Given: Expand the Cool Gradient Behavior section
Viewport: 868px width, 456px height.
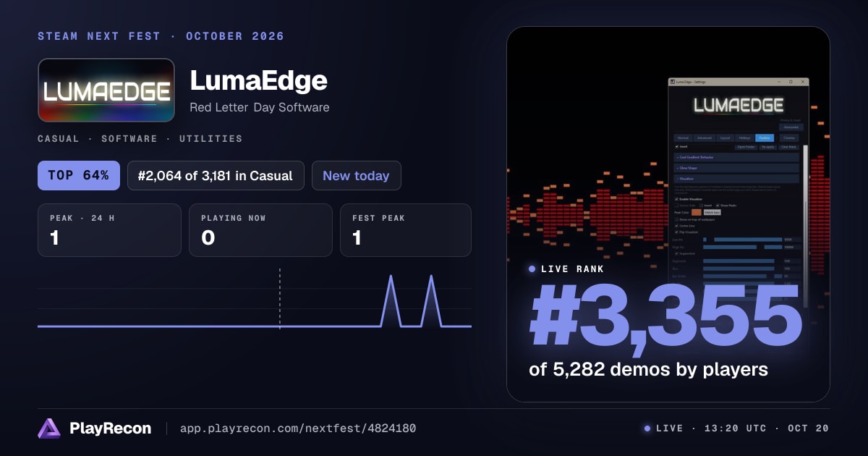Looking at the screenshot, I should pos(736,157).
